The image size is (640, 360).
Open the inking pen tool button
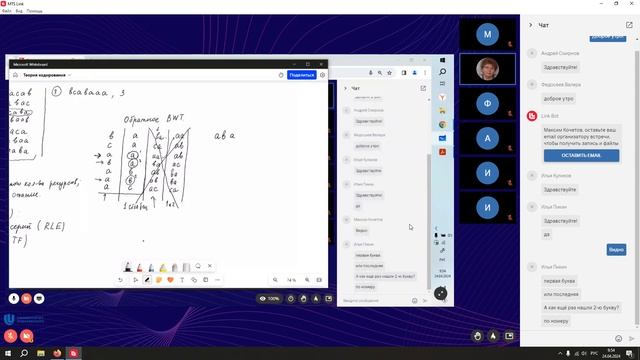(147, 280)
